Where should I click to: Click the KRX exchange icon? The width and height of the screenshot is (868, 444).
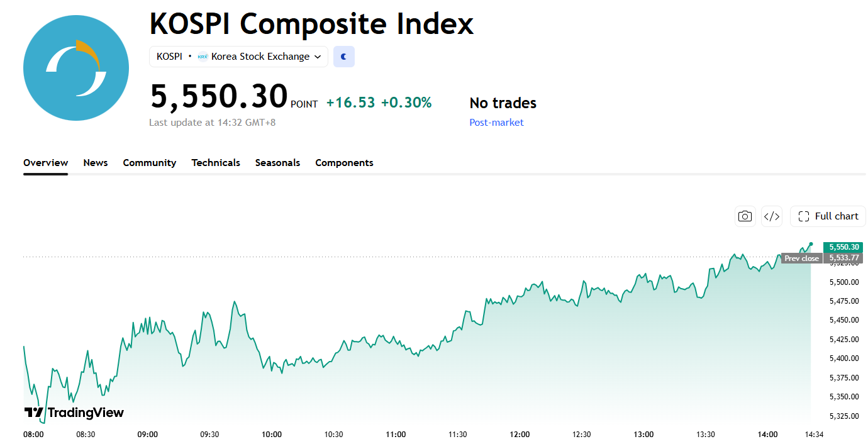tap(203, 57)
